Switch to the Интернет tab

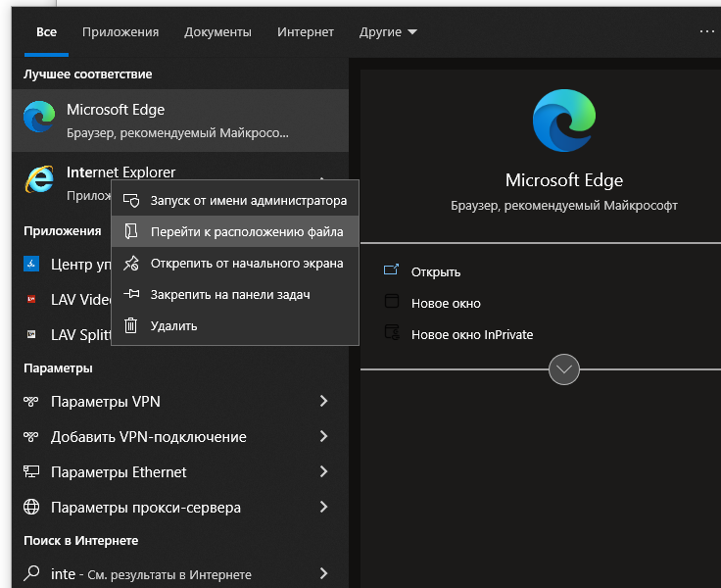click(x=306, y=31)
